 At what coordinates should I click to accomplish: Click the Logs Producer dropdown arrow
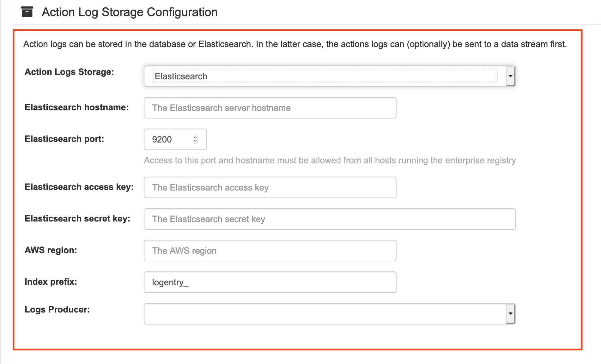click(x=510, y=314)
